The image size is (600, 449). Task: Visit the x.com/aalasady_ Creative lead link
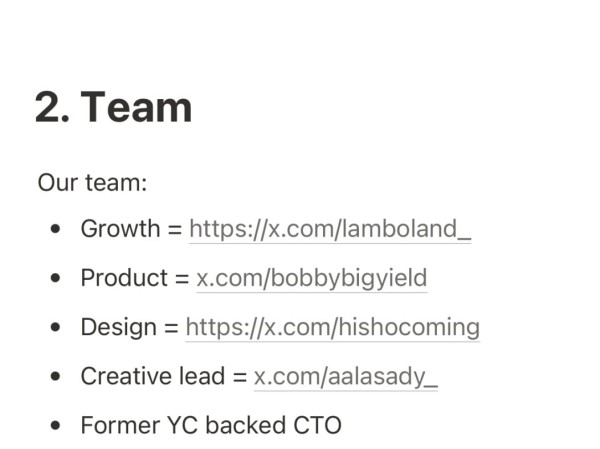(346, 376)
